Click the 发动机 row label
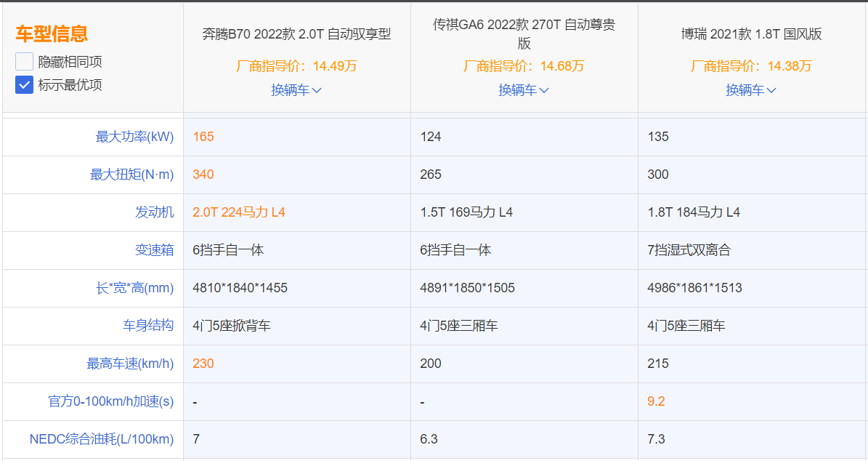Image resolution: width=868 pixels, height=461 pixels. pyautogui.click(x=155, y=212)
